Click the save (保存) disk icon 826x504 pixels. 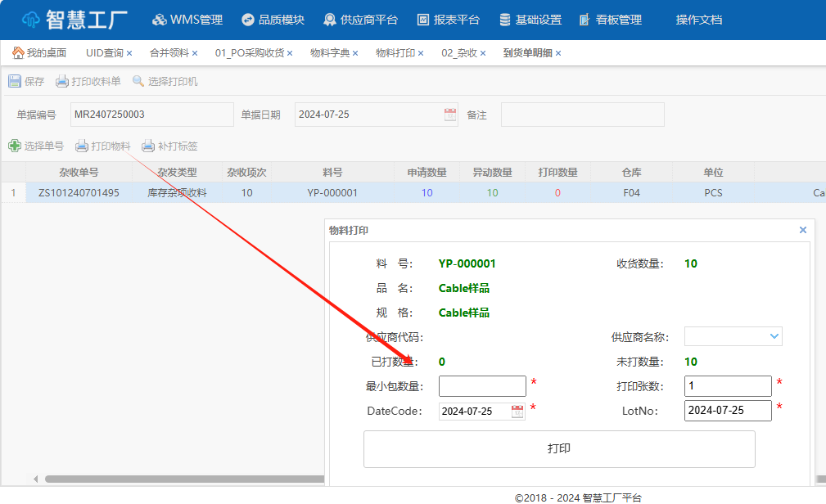[14, 82]
